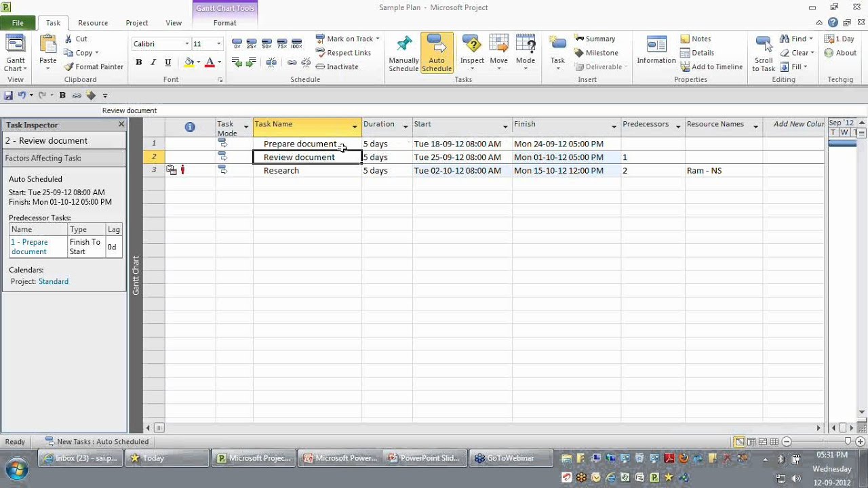Mark task 25% complete
Screen dimensions: 868x488
(252, 43)
